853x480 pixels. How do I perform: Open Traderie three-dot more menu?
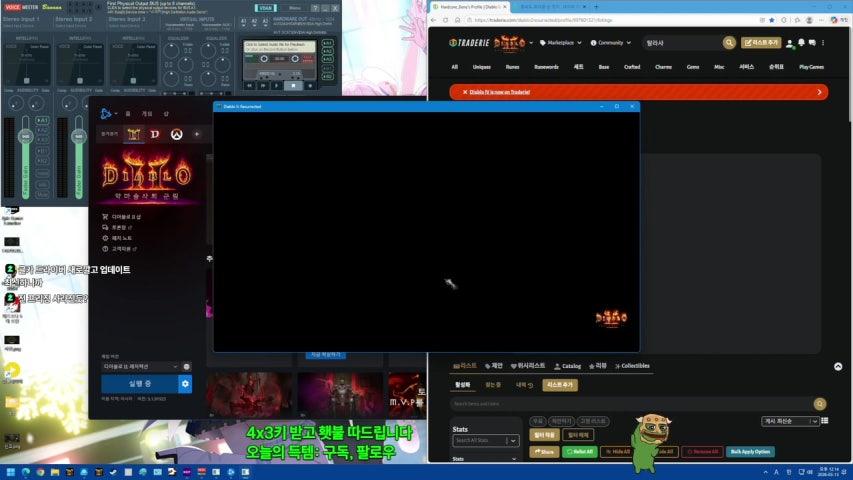pos(823,42)
